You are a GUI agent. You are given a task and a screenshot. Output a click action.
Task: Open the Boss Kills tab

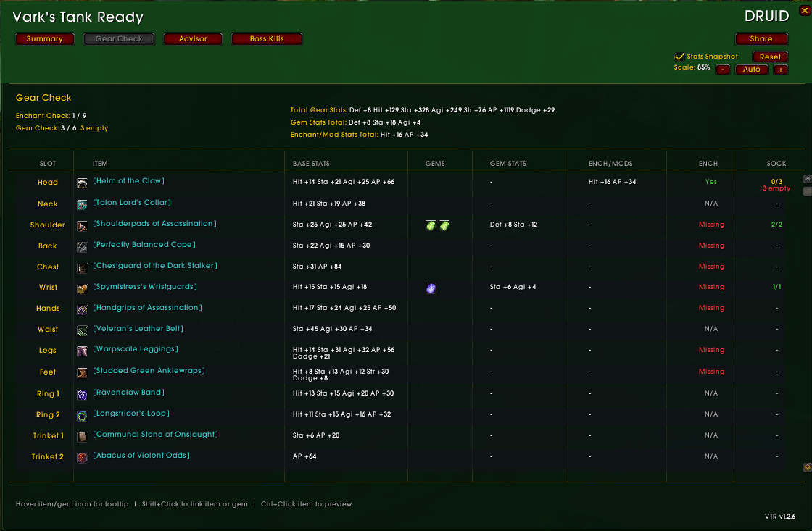(267, 39)
